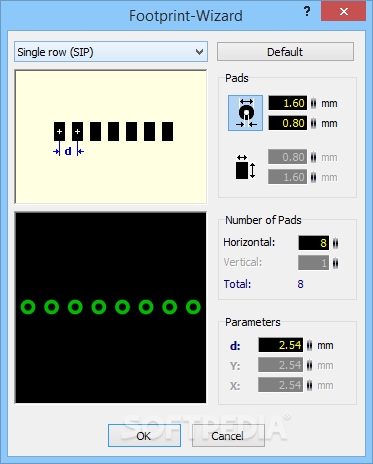The width and height of the screenshot is (373, 464).
Task: Edit the drill hole 0.80 field
Action: [288, 123]
